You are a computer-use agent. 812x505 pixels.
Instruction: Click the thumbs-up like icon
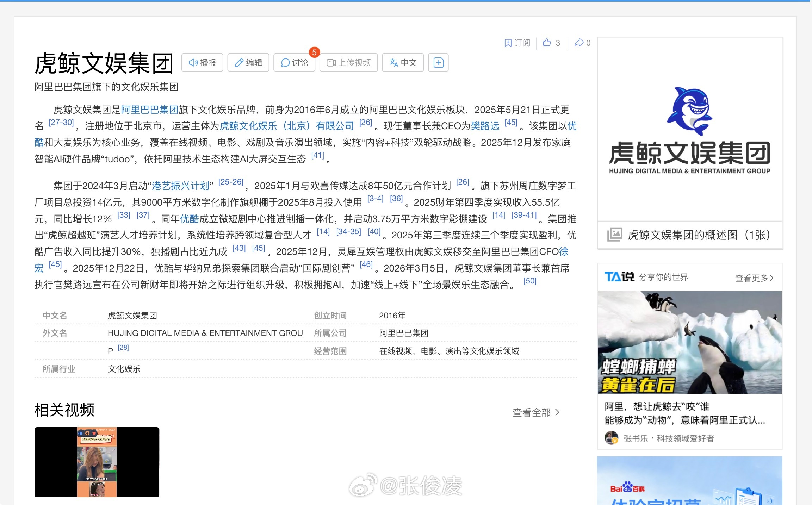point(547,43)
